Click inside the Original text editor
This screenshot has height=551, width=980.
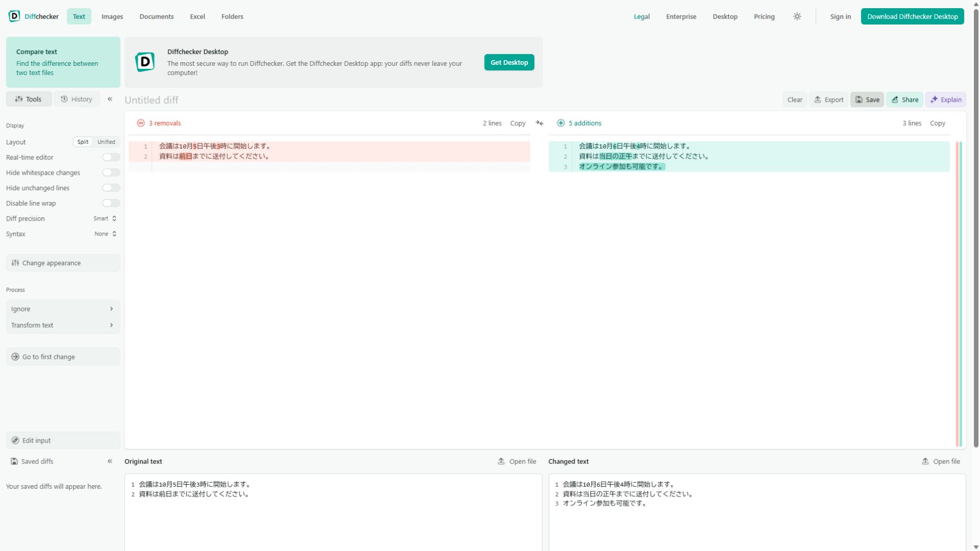(333, 512)
